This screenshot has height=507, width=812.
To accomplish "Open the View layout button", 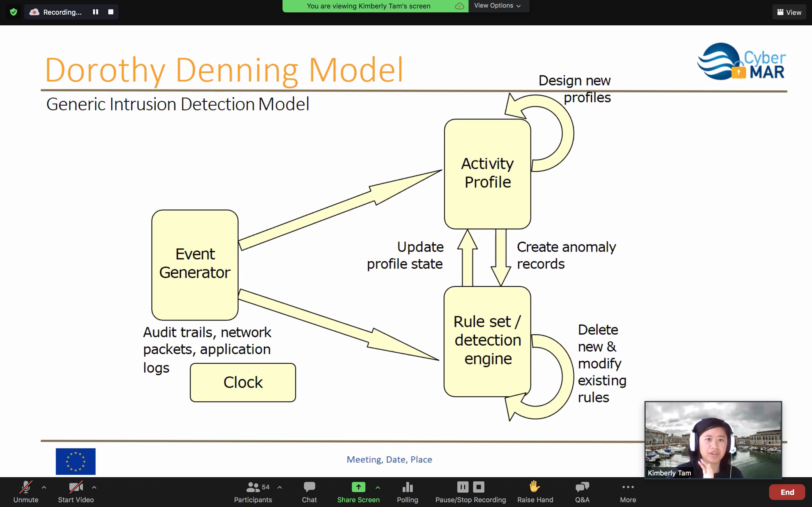I will (x=789, y=12).
